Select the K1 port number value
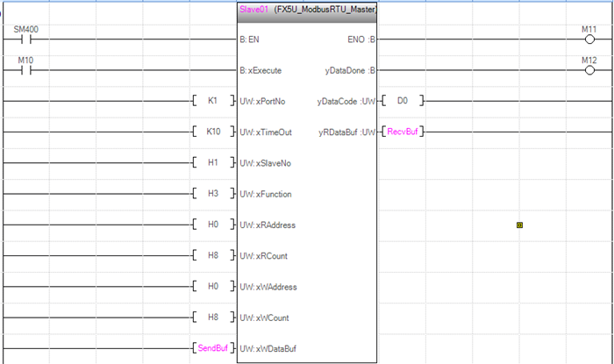This screenshot has width=614, height=364. [x=212, y=102]
